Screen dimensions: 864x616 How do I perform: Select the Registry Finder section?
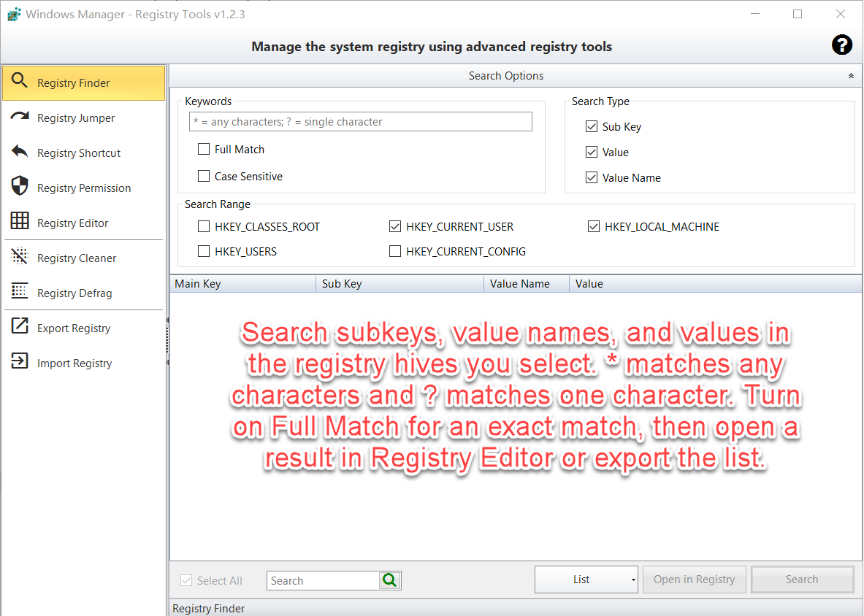tap(84, 82)
